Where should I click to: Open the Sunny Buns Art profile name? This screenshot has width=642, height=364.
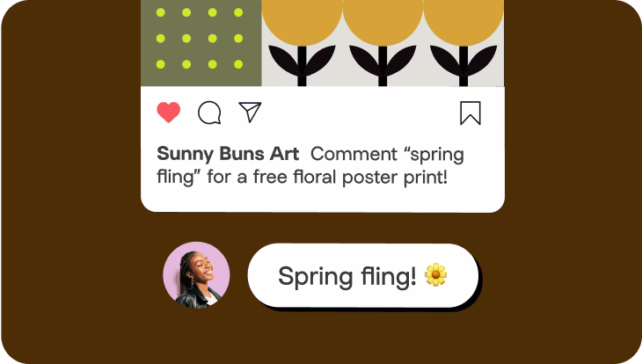[228, 154]
